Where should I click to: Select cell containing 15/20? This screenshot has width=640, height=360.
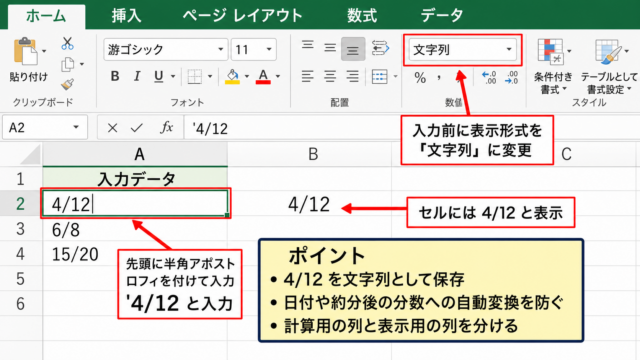(x=135, y=254)
